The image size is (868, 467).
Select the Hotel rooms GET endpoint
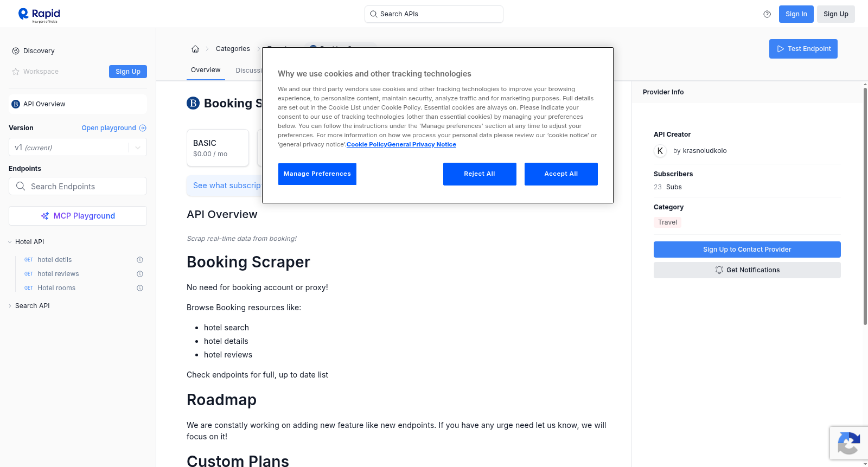(56, 288)
